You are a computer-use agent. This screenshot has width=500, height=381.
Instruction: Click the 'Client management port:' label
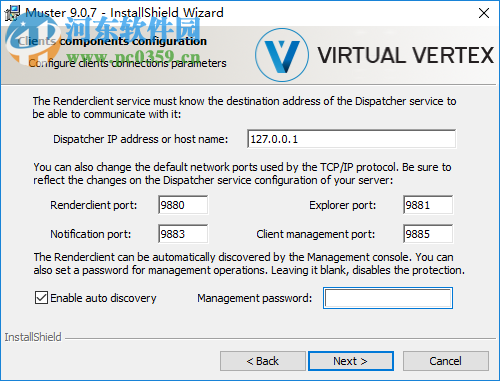(316, 234)
